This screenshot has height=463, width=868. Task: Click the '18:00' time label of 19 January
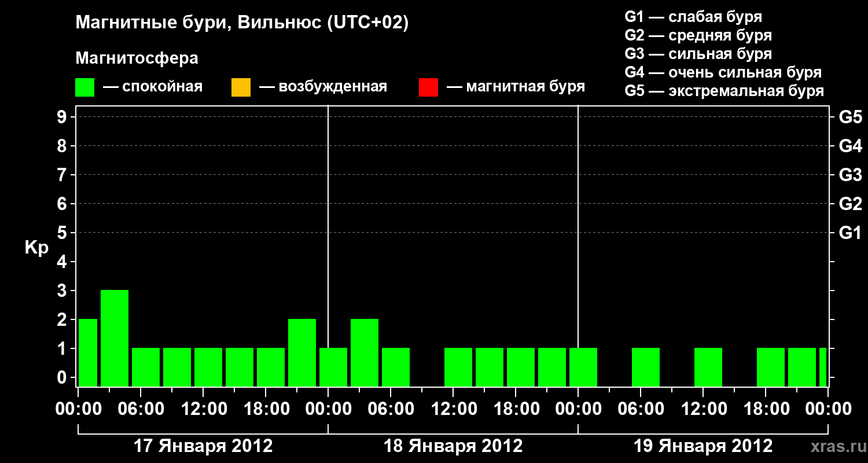click(766, 409)
